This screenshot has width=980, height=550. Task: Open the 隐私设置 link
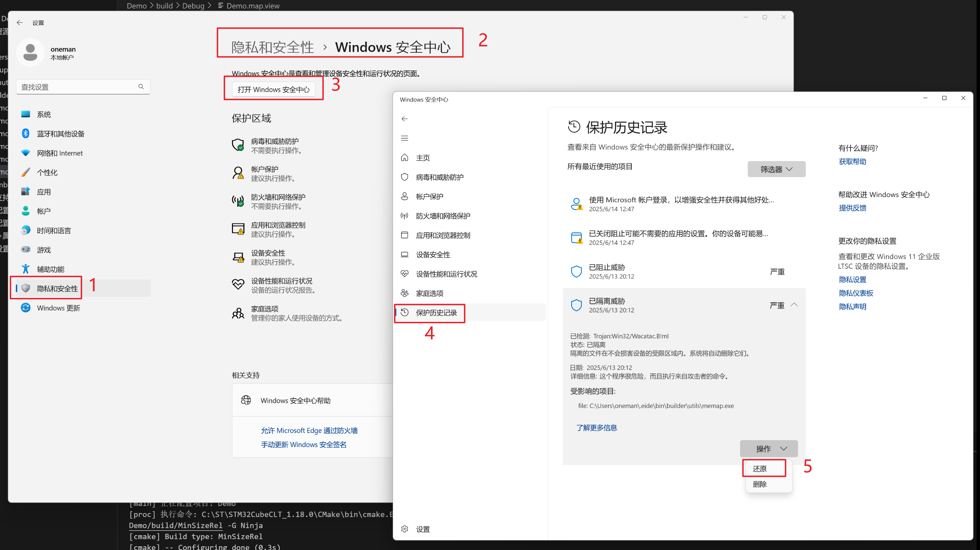[x=852, y=280]
